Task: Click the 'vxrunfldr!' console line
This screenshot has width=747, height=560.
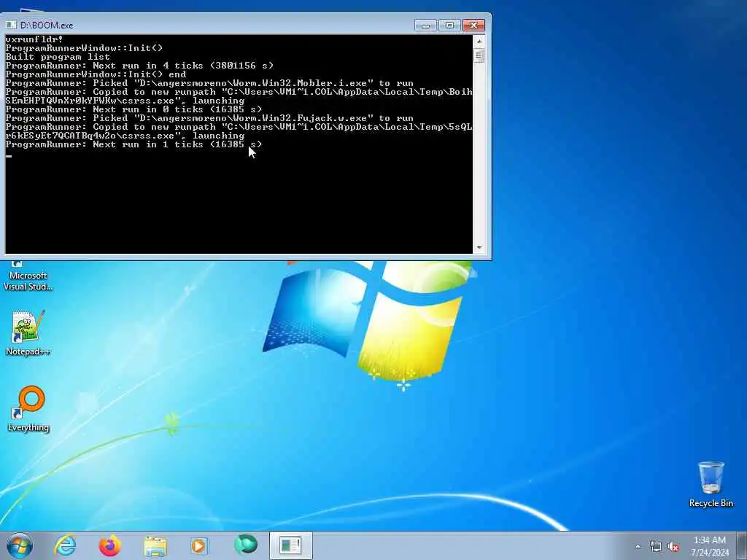Action: pos(34,39)
